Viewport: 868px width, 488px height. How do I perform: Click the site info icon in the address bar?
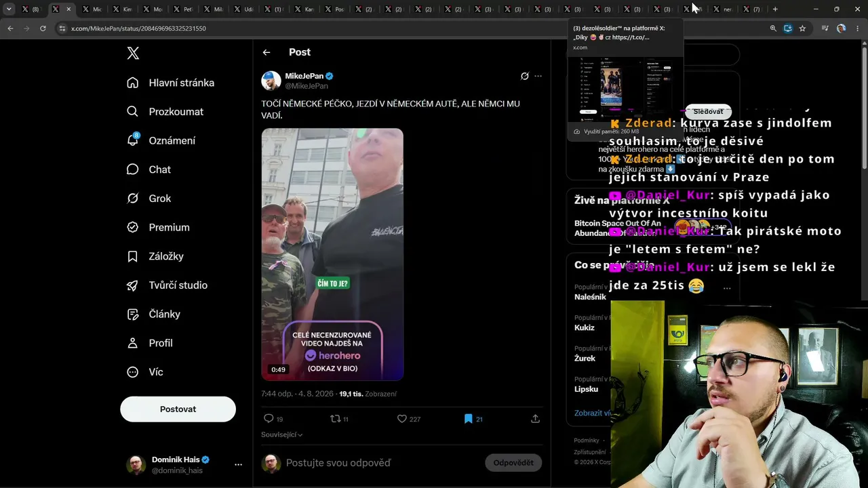tap(62, 28)
